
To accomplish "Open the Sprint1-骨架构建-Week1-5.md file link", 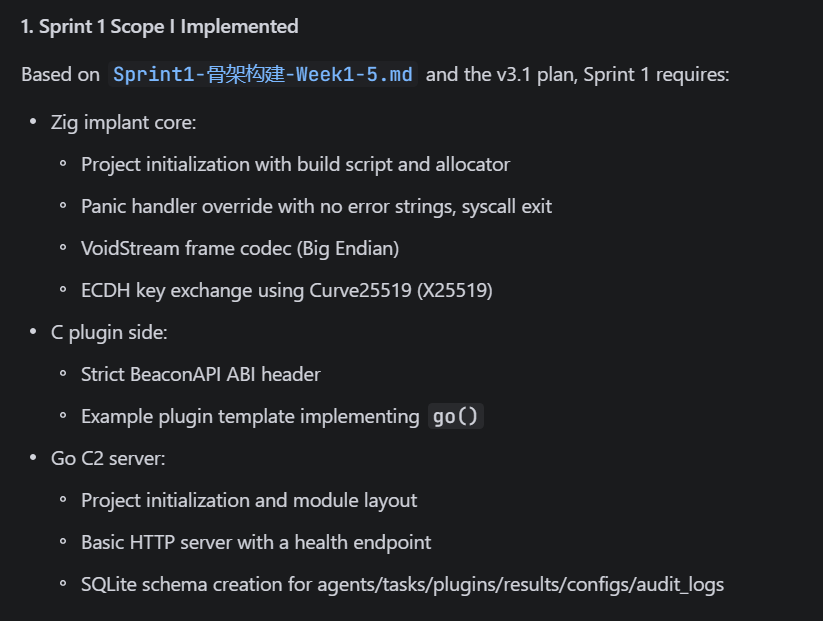I will [x=263, y=75].
